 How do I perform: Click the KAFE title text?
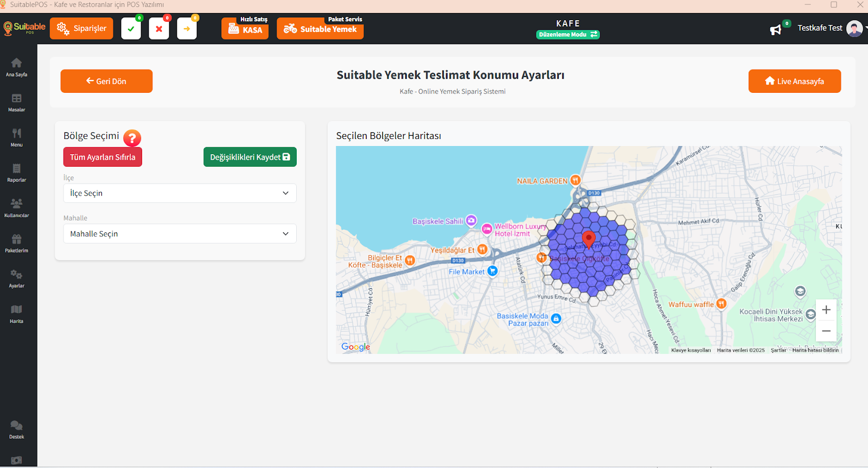[x=568, y=23]
